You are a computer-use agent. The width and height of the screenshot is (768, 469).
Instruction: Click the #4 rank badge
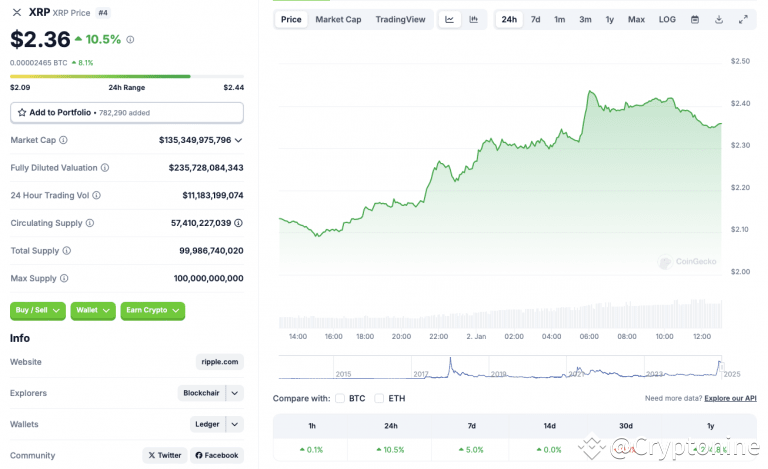click(103, 13)
